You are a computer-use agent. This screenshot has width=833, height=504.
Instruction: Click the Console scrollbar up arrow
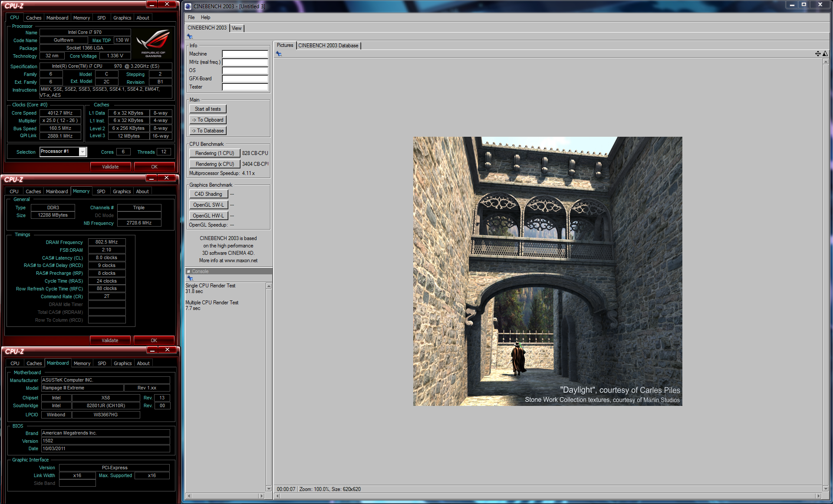[269, 286]
